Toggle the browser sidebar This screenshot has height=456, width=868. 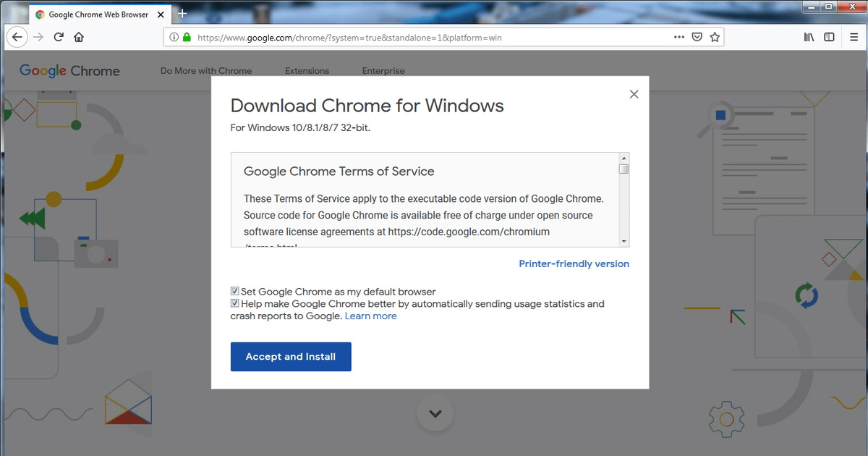click(829, 37)
